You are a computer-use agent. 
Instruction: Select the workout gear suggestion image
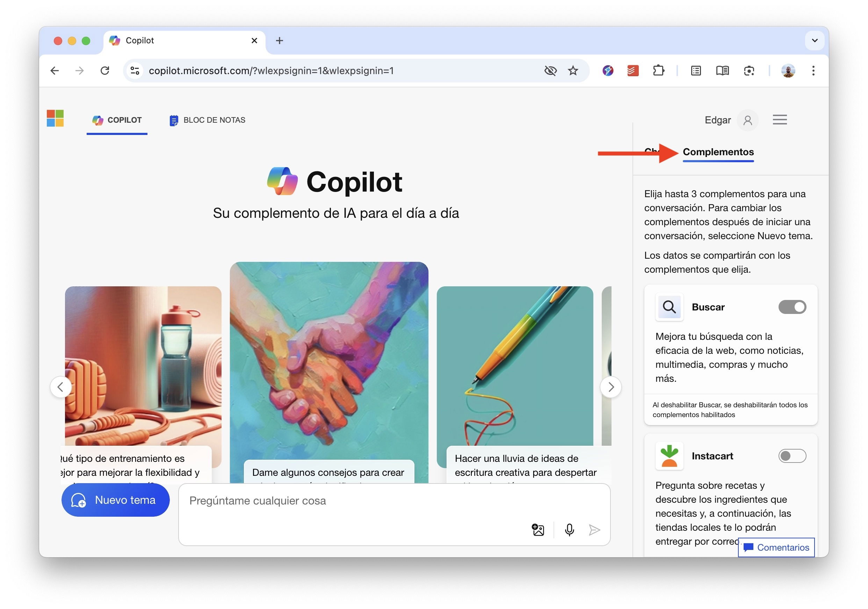tap(143, 365)
